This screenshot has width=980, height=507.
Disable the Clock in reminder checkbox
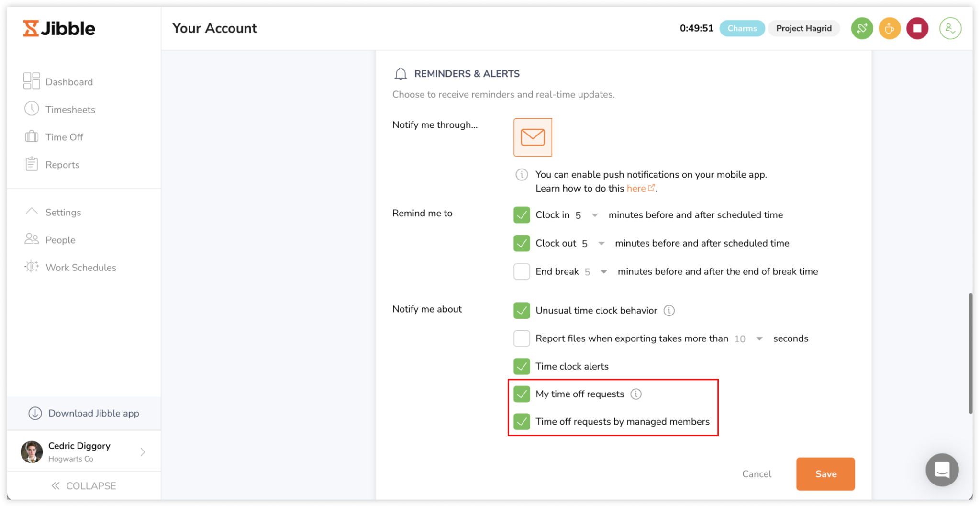pyautogui.click(x=522, y=214)
